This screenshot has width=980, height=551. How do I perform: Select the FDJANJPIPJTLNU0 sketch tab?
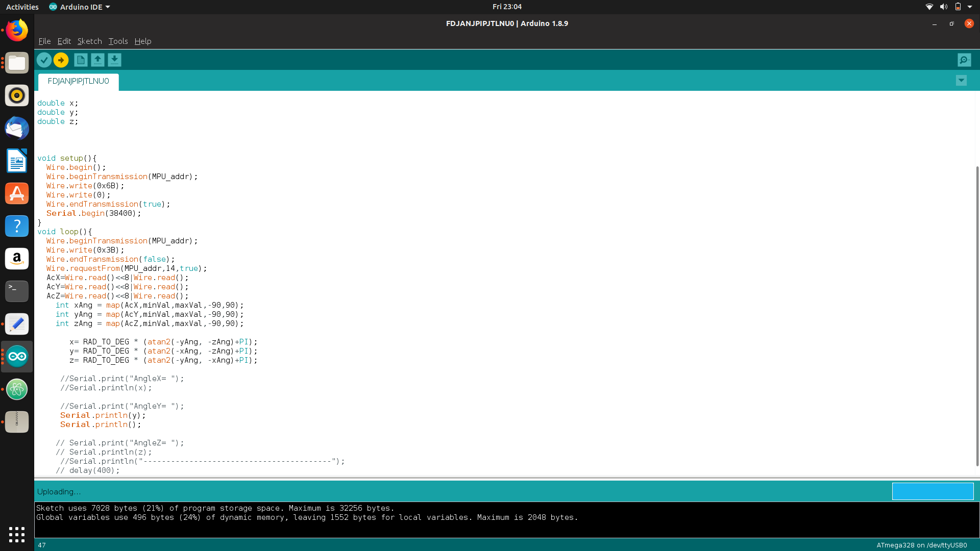[x=78, y=81]
